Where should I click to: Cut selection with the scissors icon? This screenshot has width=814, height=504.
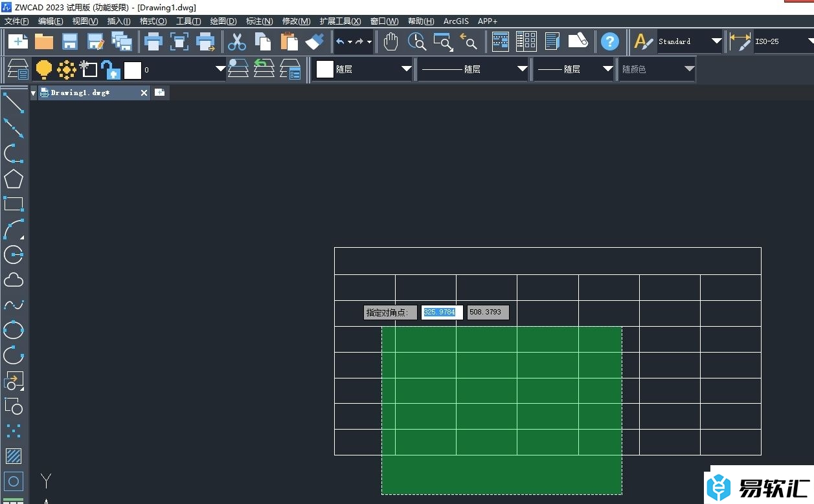click(237, 42)
